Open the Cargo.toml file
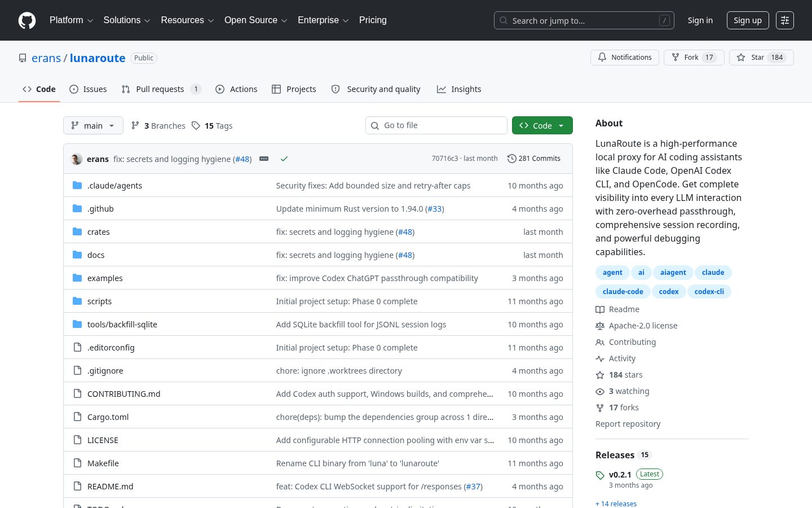 (x=108, y=417)
